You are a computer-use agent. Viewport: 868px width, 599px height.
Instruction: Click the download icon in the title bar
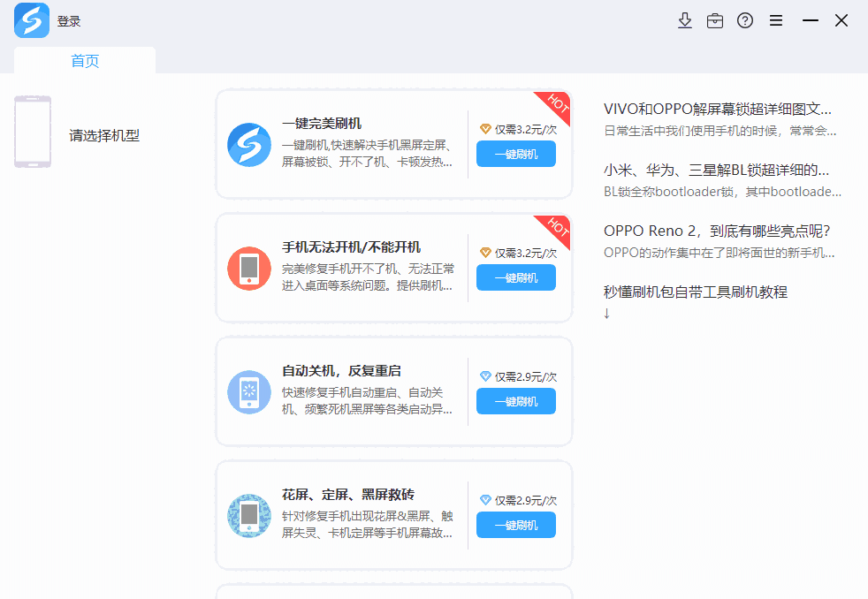coord(685,19)
